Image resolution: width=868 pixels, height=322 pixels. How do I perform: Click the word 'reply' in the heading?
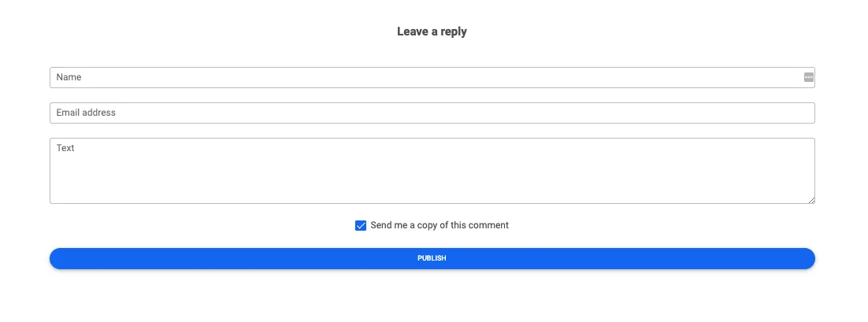click(x=454, y=32)
